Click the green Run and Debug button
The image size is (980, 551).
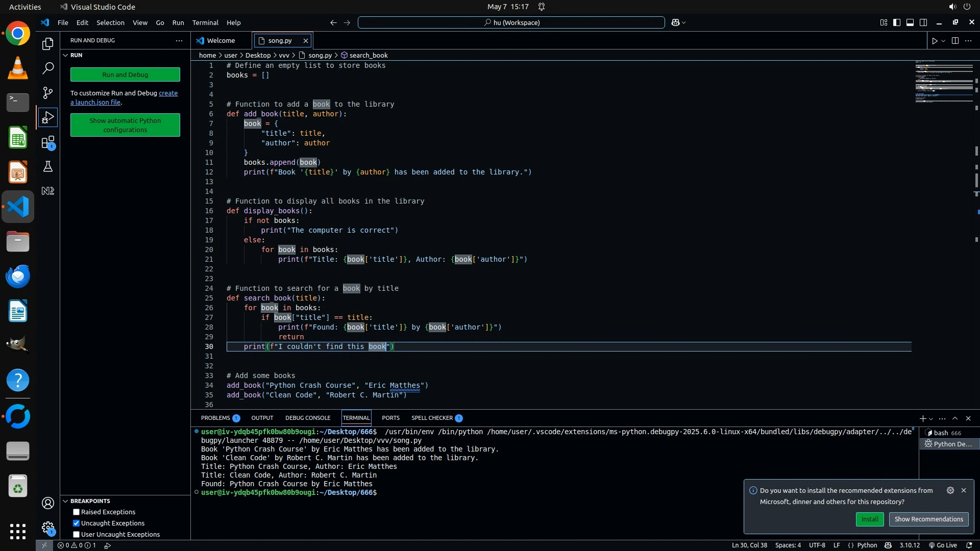[x=125, y=74]
